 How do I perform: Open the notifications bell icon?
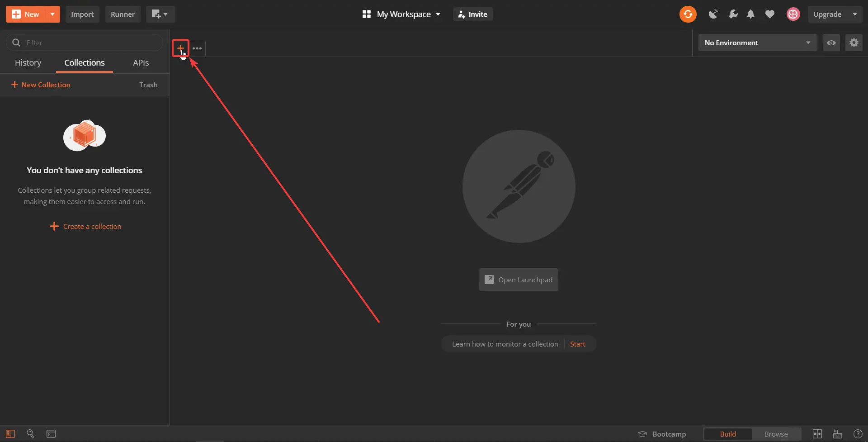coord(751,14)
